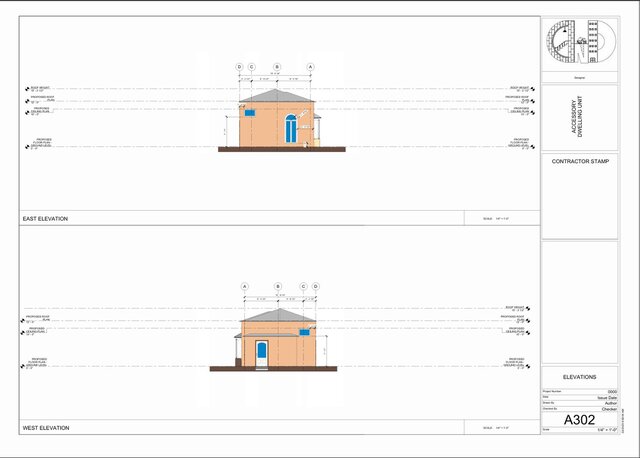Click the ACCESSORY DWELLING UNIT project title
This screenshot has width=640, height=458.
click(x=580, y=116)
